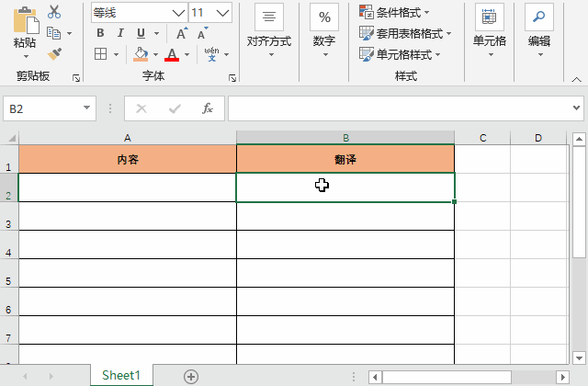Click the 内容 header cell
This screenshot has height=386, width=588.
tap(128, 159)
